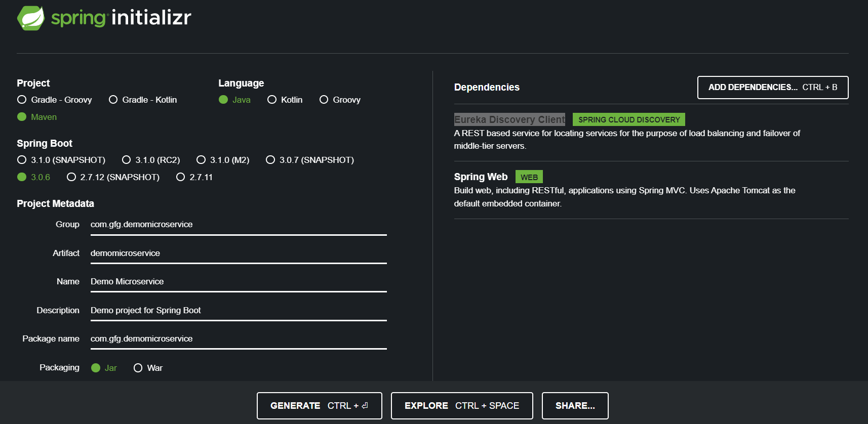The image size is (868, 424).
Task: Switch language to Kotlin
Action: point(272,100)
